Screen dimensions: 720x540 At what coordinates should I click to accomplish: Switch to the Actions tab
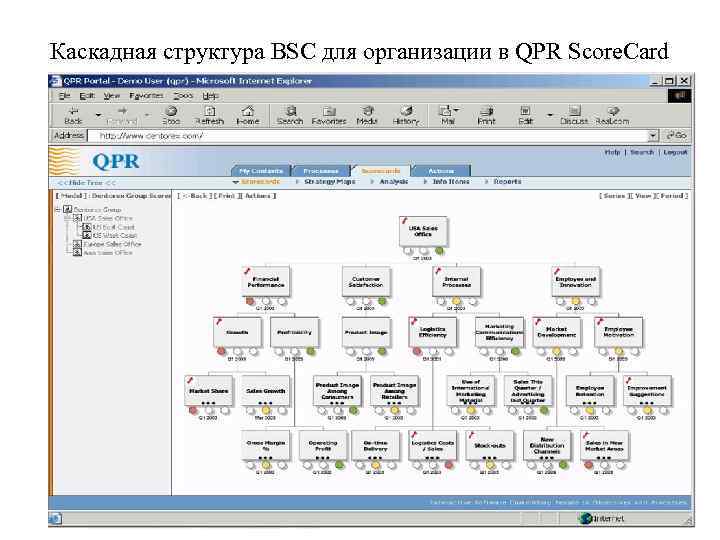(x=441, y=171)
